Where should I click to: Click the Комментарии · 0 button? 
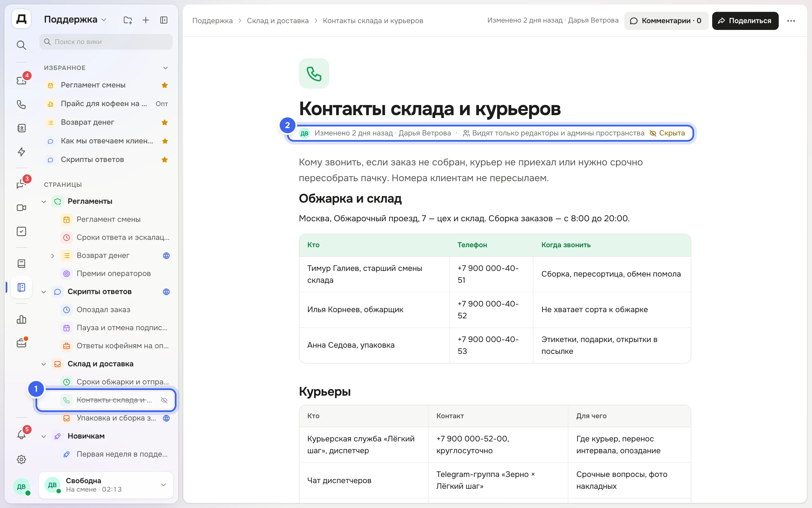coord(666,21)
